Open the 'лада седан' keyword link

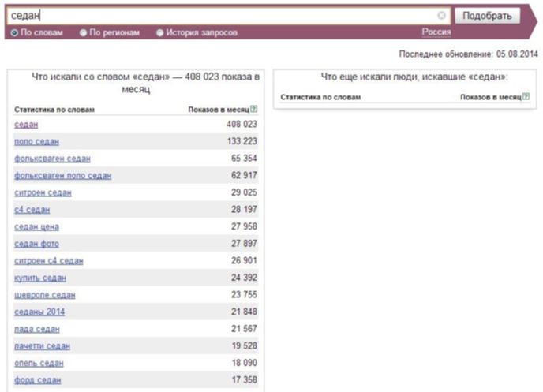click(x=37, y=329)
